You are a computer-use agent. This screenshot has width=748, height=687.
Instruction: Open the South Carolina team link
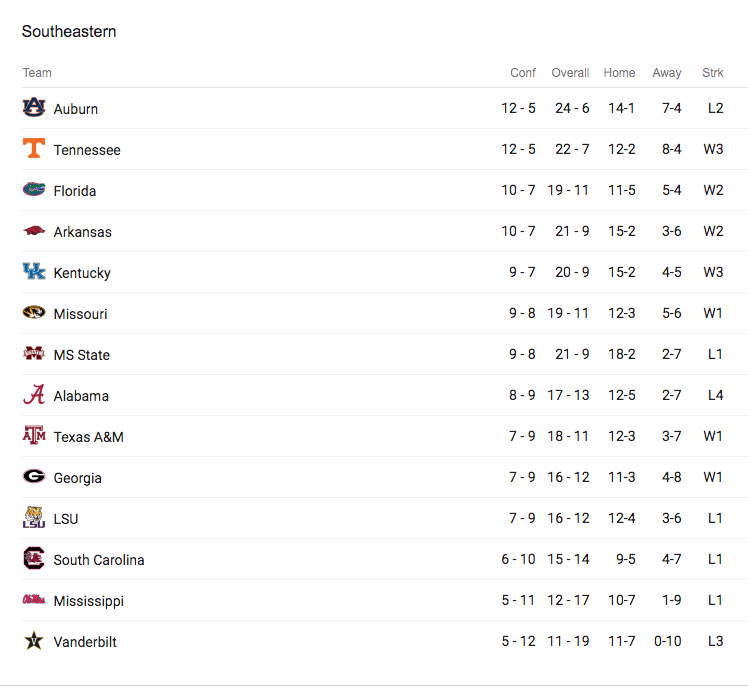[99, 560]
